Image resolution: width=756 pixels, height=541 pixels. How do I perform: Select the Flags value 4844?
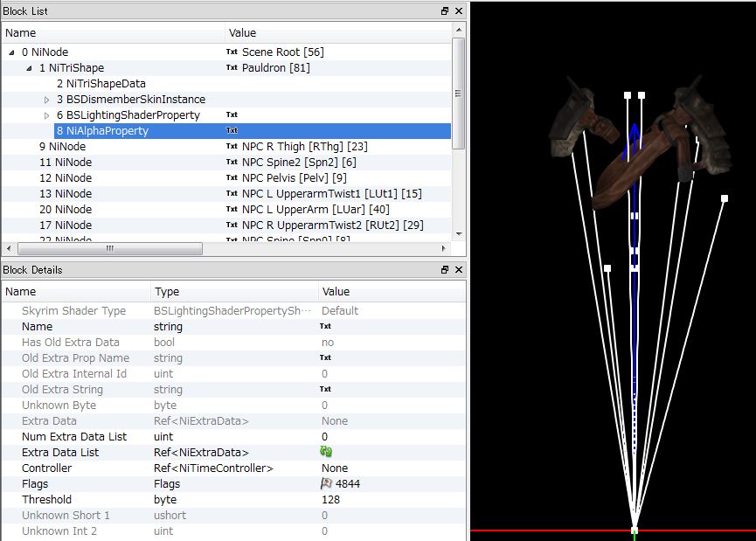[348, 483]
